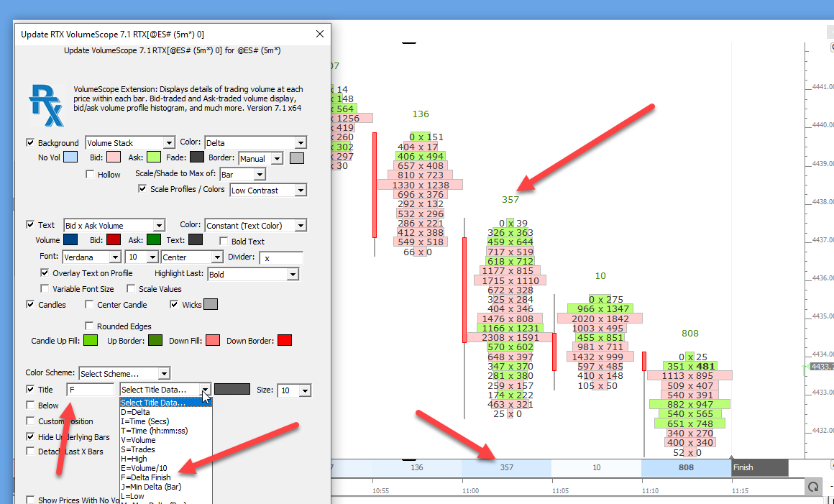Toggle the Background checkbox
The height and width of the screenshot is (504, 834).
(x=30, y=142)
